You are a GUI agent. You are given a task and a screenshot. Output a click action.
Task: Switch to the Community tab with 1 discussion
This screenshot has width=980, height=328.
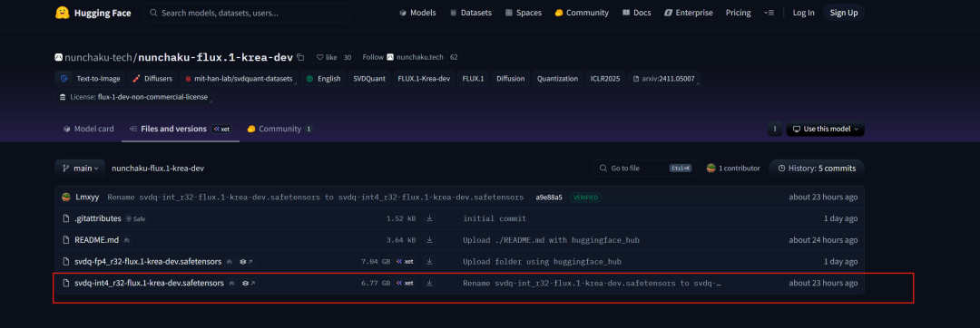click(280, 129)
